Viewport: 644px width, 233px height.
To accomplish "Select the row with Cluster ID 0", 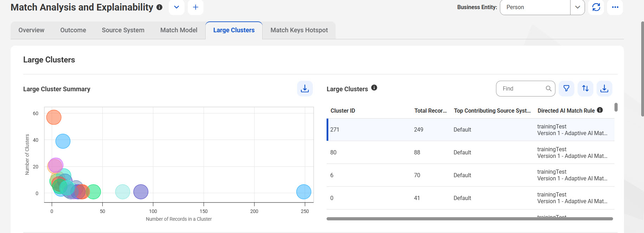I will tap(470, 198).
